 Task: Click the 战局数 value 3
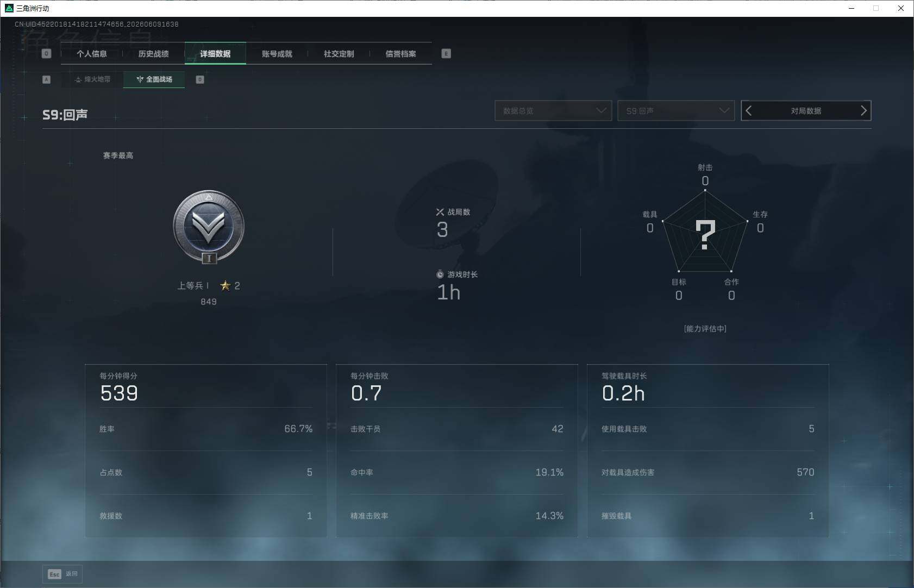[x=442, y=230]
